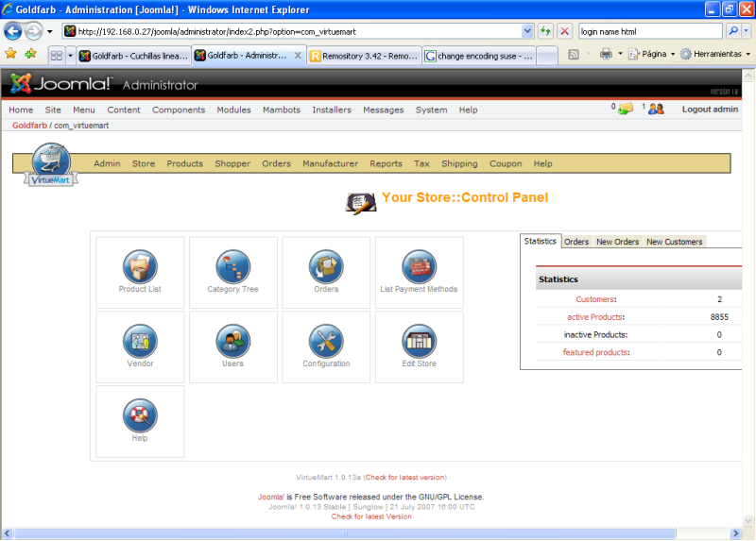Click the logged-in users icon

coord(656,109)
